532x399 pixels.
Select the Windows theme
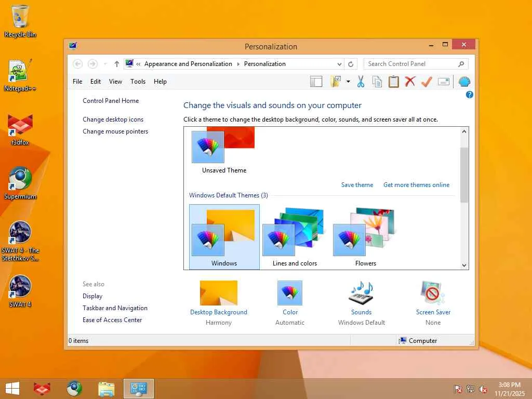(x=224, y=237)
